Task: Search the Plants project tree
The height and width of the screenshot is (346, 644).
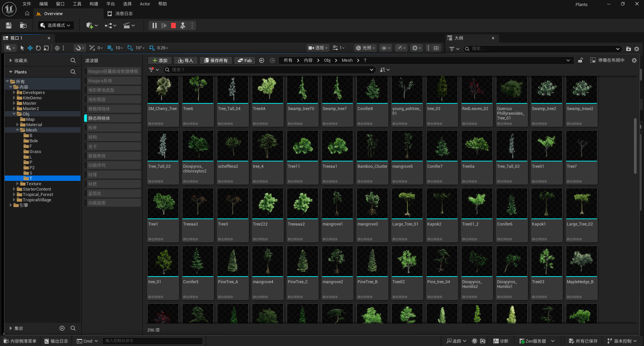Action: 73,72
